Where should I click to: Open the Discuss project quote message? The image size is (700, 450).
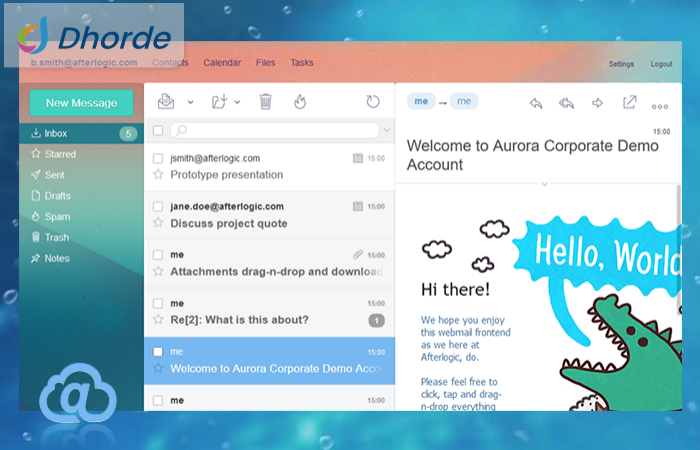pyautogui.click(x=269, y=215)
